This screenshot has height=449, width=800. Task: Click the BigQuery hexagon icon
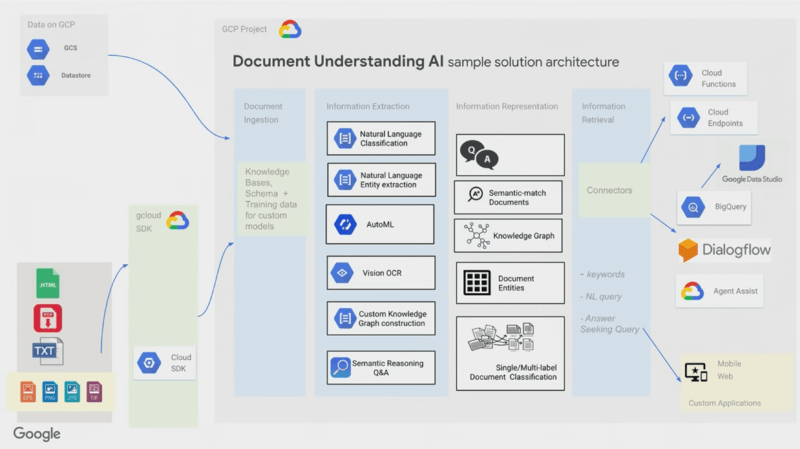[693, 207]
